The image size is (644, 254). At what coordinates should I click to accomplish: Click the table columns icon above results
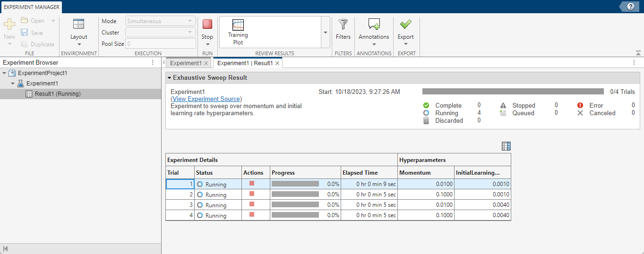(x=506, y=146)
